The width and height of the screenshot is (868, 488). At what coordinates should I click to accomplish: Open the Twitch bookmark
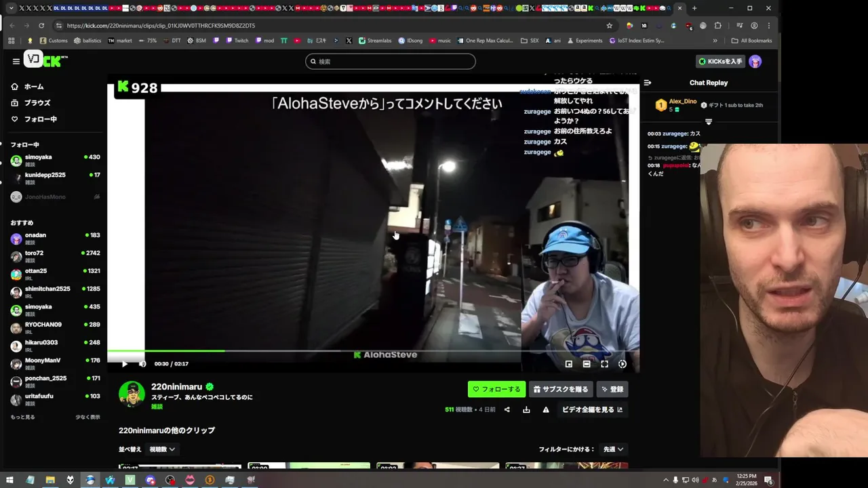coord(237,41)
